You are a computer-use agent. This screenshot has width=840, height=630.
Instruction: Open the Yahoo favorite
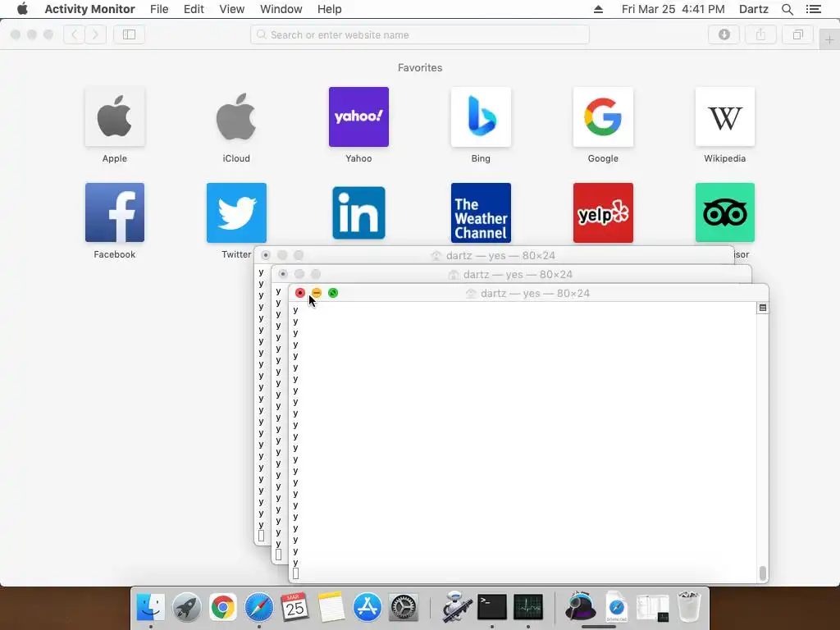click(x=358, y=116)
